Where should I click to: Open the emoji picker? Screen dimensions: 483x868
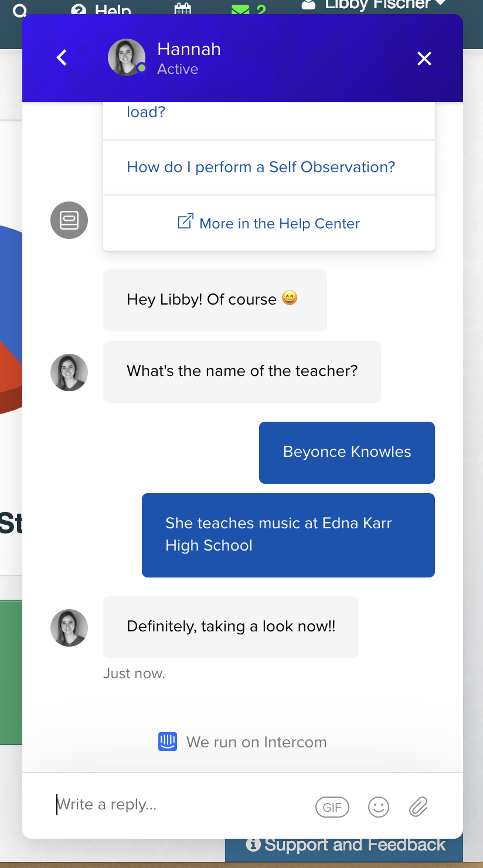[x=379, y=807]
